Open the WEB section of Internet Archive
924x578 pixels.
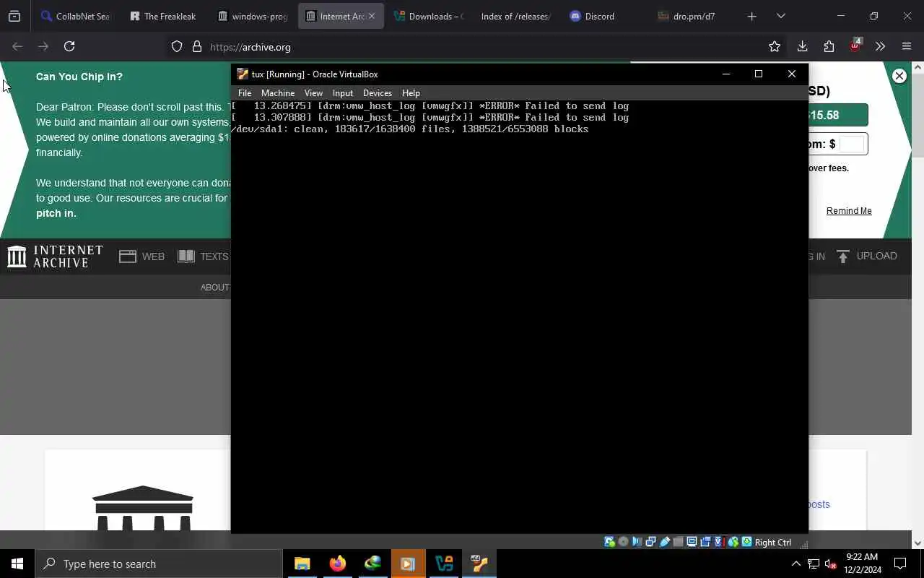pyautogui.click(x=142, y=256)
